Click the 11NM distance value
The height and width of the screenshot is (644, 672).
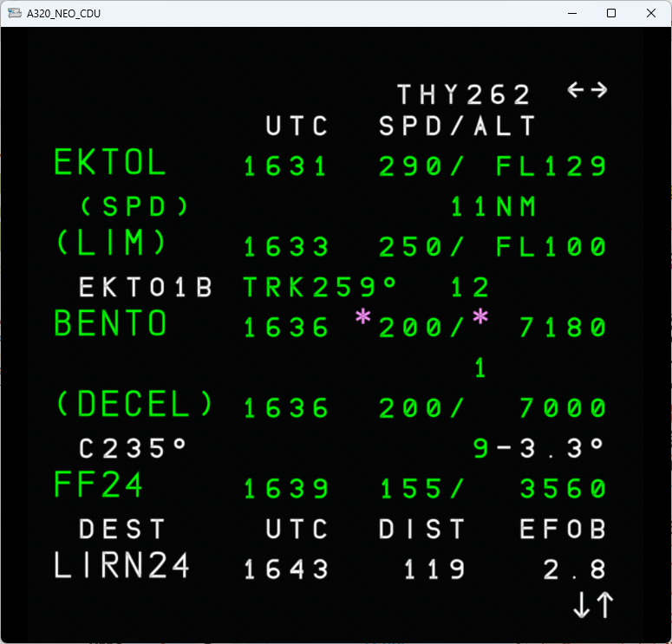[493, 206]
